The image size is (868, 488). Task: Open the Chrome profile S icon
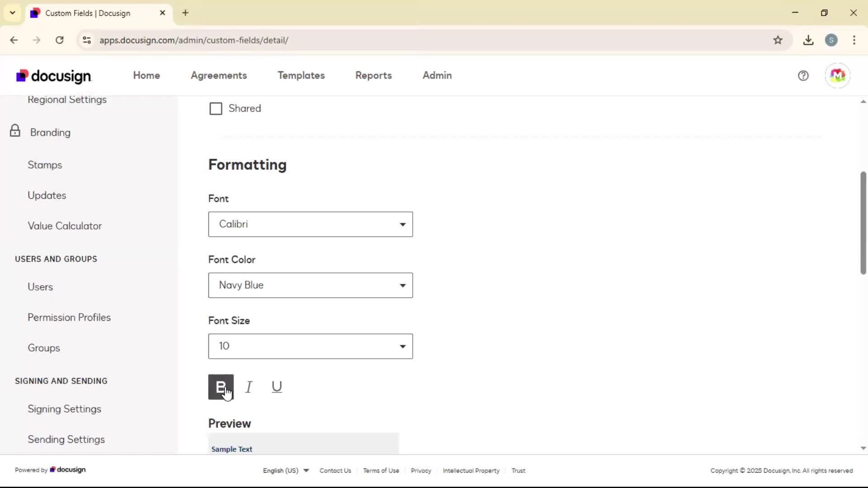[831, 40]
